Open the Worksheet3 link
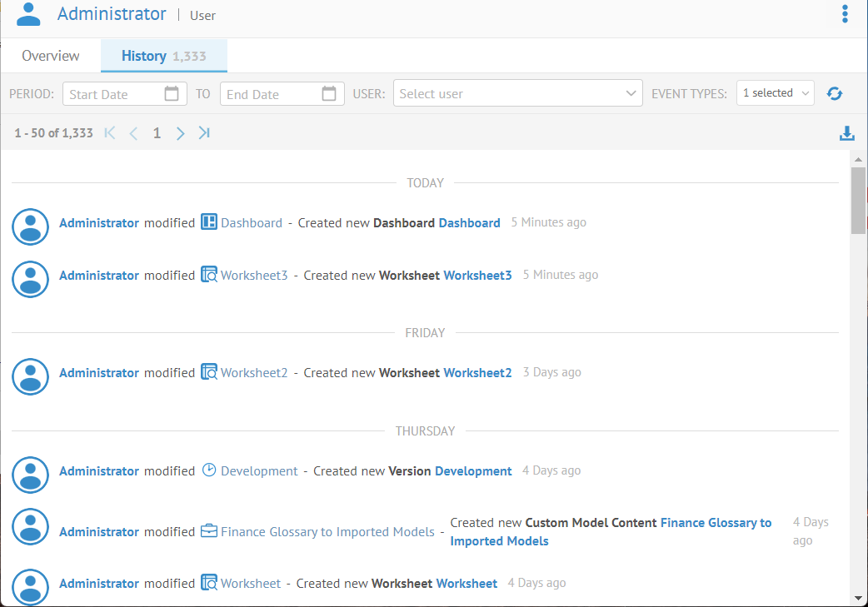The image size is (868, 607). click(x=254, y=275)
